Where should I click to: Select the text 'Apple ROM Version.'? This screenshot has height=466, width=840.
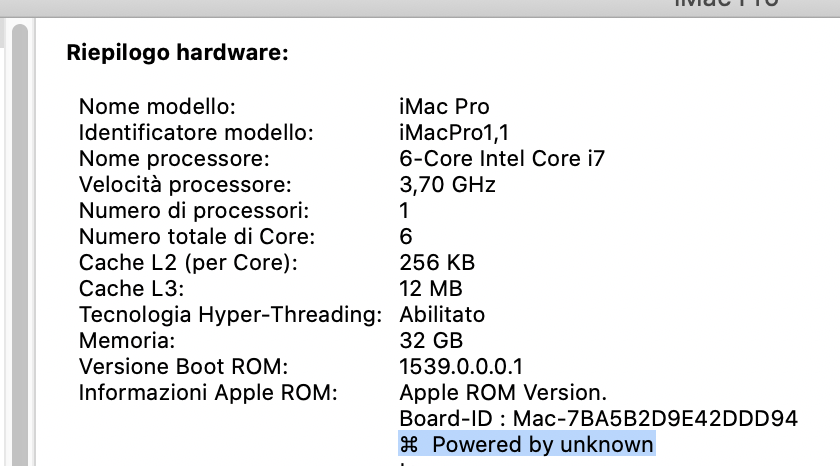[x=503, y=393]
